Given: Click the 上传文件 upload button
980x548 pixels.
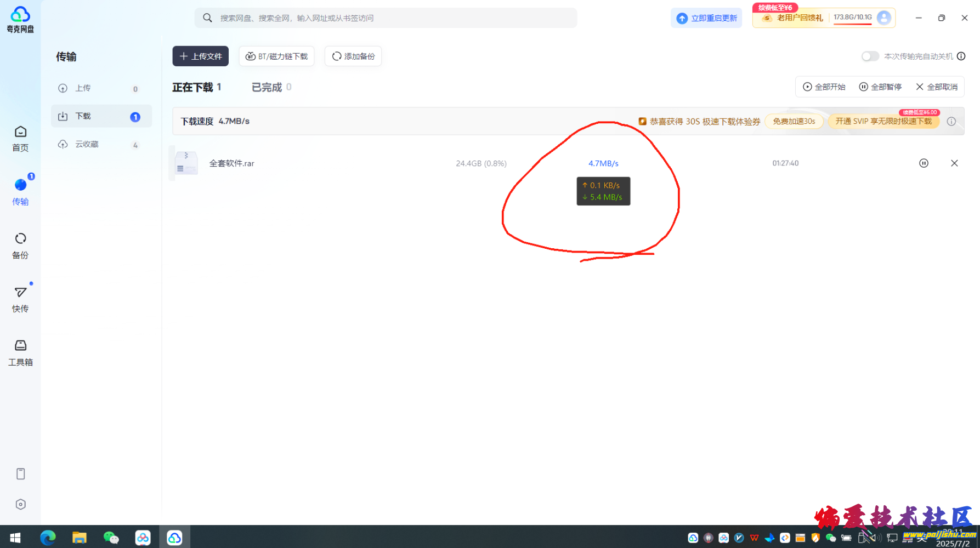Looking at the screenshot, I should pos(200,56).
